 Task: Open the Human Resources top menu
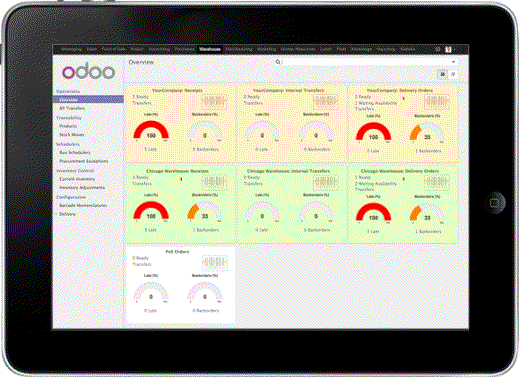coord(298,50)
